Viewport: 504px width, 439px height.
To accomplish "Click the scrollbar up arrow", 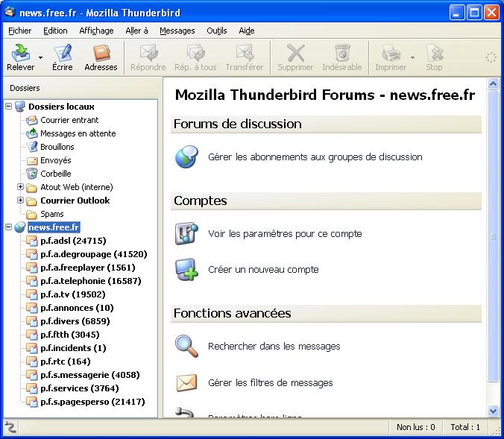I will click(x=493, y=84).
